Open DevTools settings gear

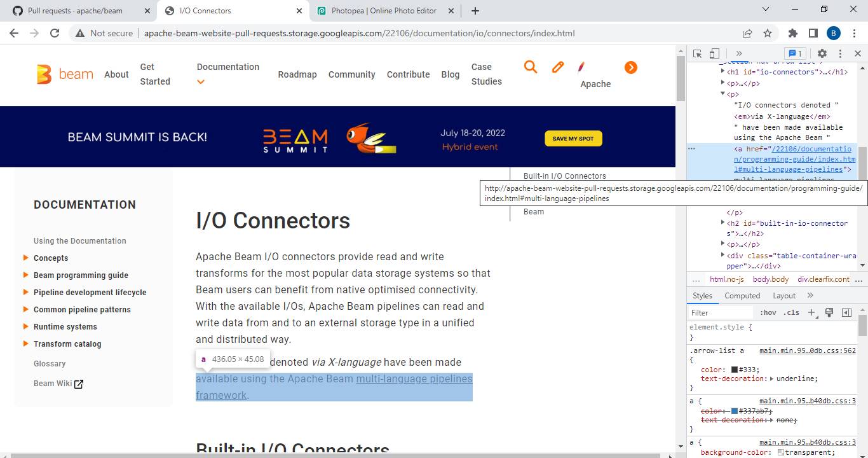[x=822, y=53]
